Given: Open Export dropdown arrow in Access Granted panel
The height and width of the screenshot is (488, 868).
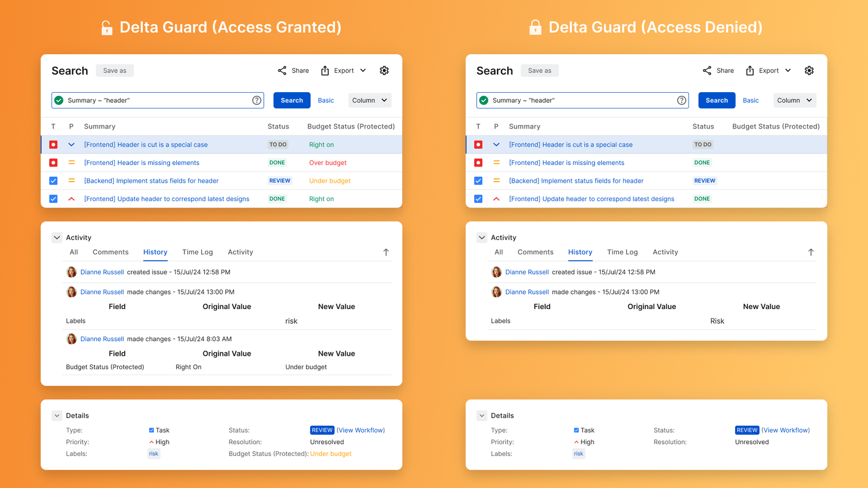Looking at the screenshot, I should pyautogui.click(x=363, y=70).
